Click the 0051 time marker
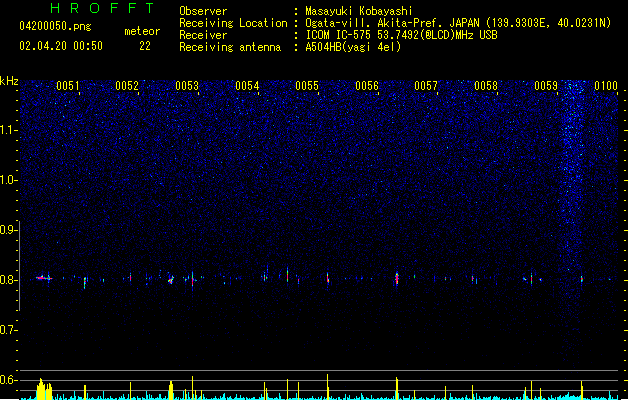 [x=68, y=85]
